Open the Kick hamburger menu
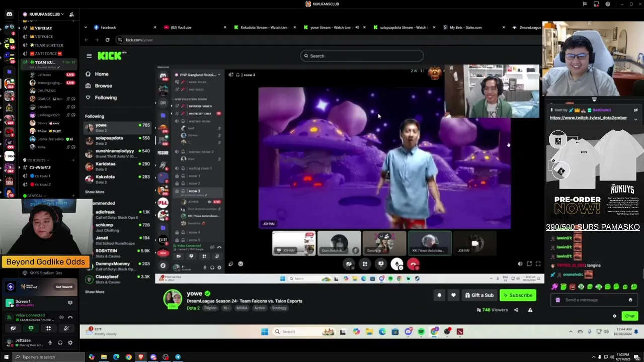The width and height of the screenshot is (644, 362). tap(89, 56)
